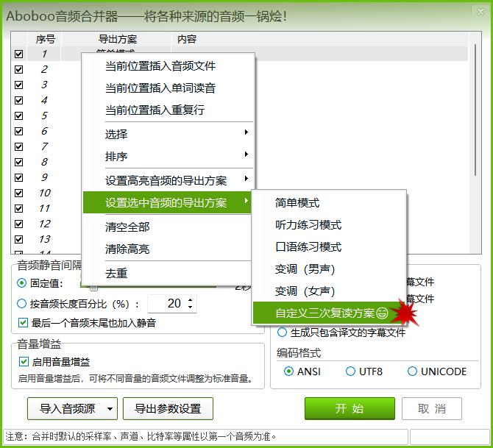Click the 导出方案 column header
Image resolution: width=493 pixels, height=448 pixels.
coord(117,39)
